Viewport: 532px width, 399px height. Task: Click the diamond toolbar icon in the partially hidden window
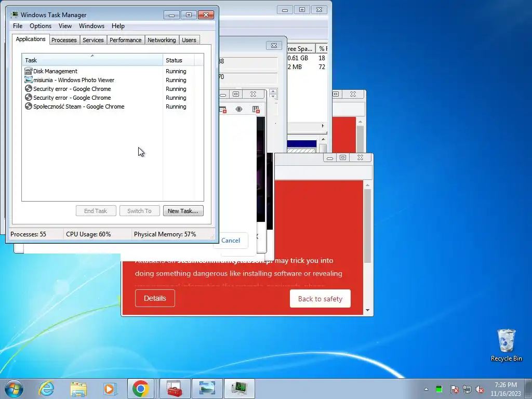tap(239, 109)
